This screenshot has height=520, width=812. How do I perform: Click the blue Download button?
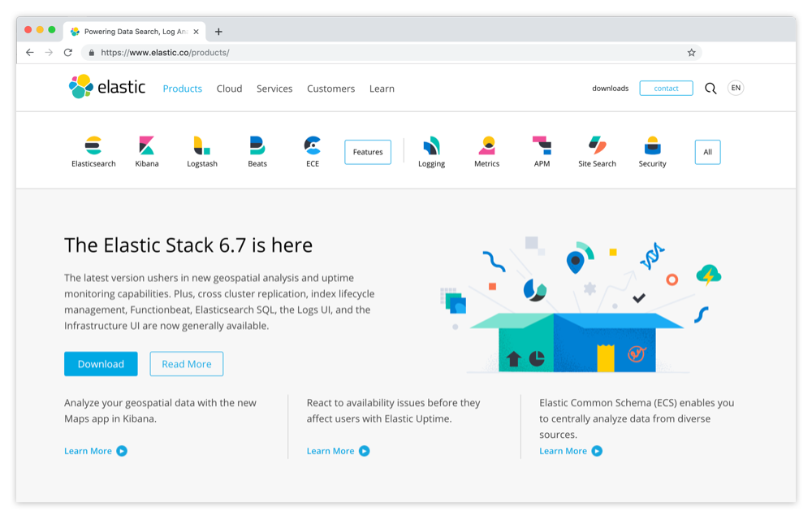point(101,364)
